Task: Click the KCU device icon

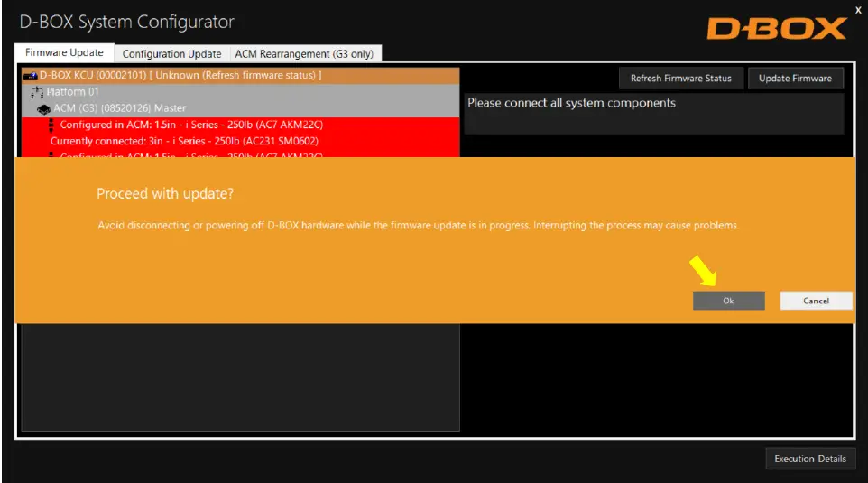Action: click(31, 76)
